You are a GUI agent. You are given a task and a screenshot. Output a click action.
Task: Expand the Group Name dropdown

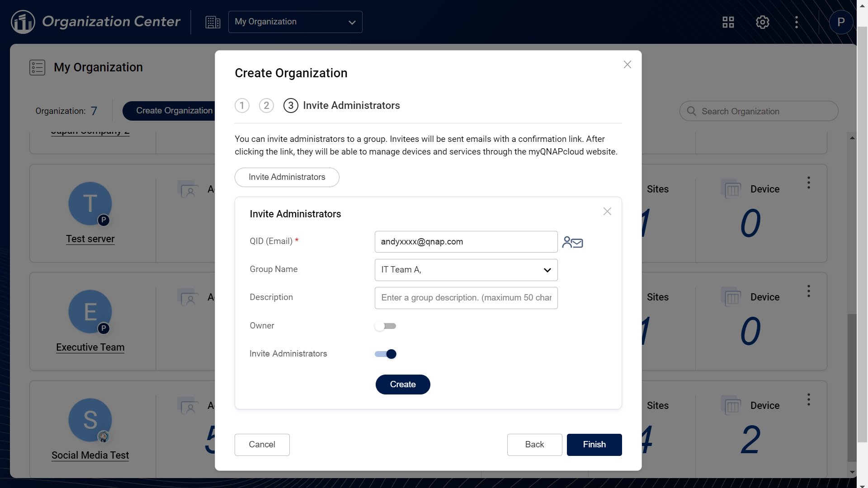(466, 270)
